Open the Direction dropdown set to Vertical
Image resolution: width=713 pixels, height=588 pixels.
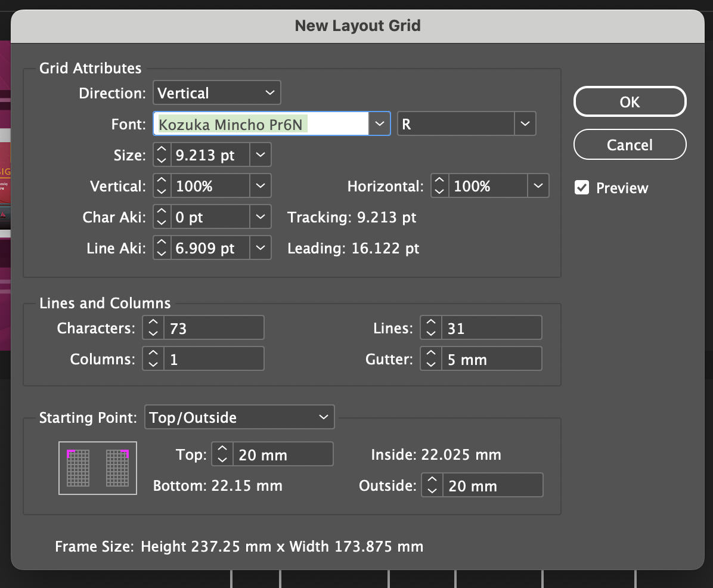point(216,93)
